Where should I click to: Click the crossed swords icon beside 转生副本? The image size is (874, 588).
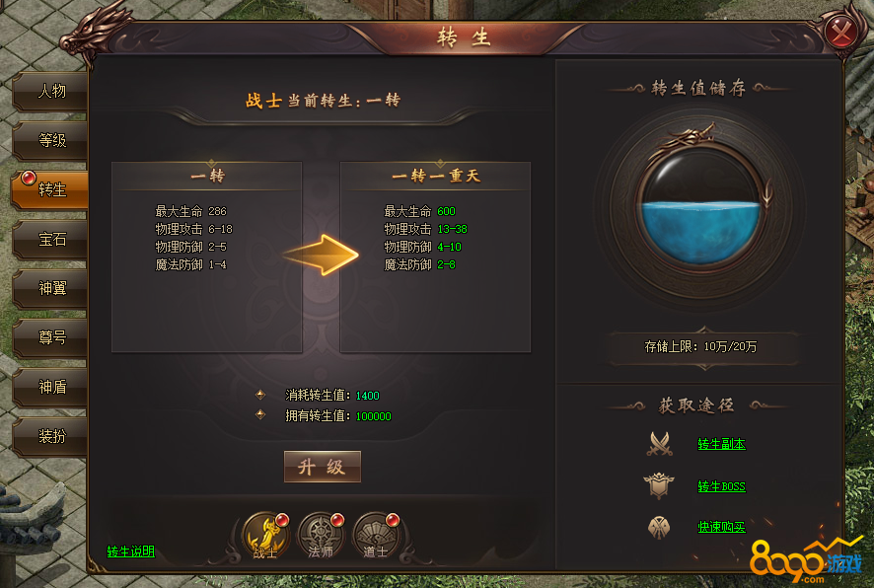[x=659, y=444]
